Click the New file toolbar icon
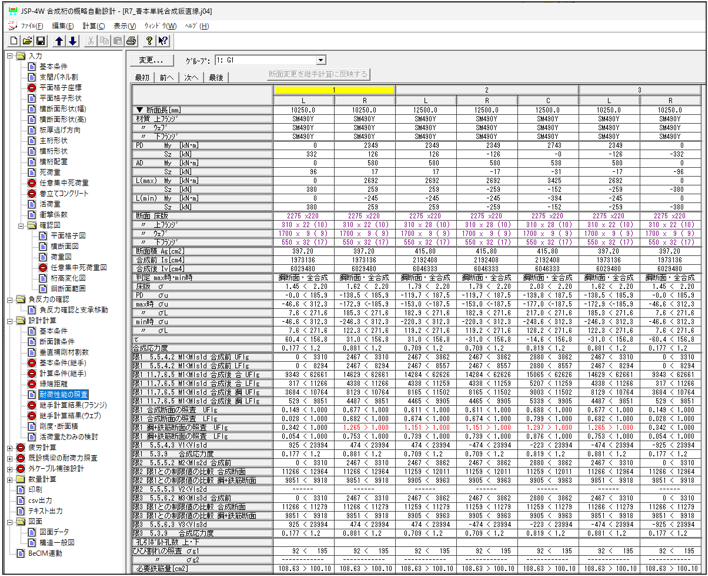This screenshot has width=708, height=576. 14,41
